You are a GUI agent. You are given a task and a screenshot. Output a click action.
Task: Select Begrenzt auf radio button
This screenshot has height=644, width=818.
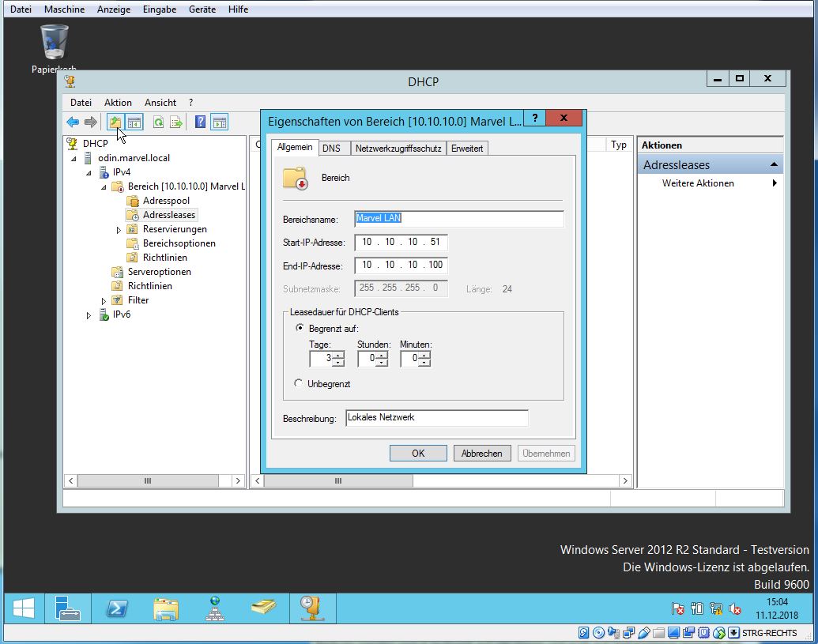point(300,328)
